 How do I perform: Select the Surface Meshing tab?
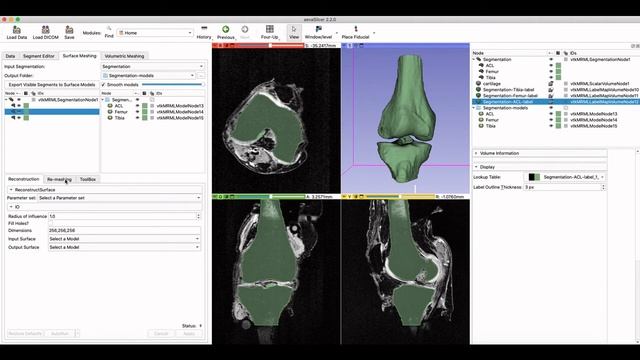click(79, 56)
